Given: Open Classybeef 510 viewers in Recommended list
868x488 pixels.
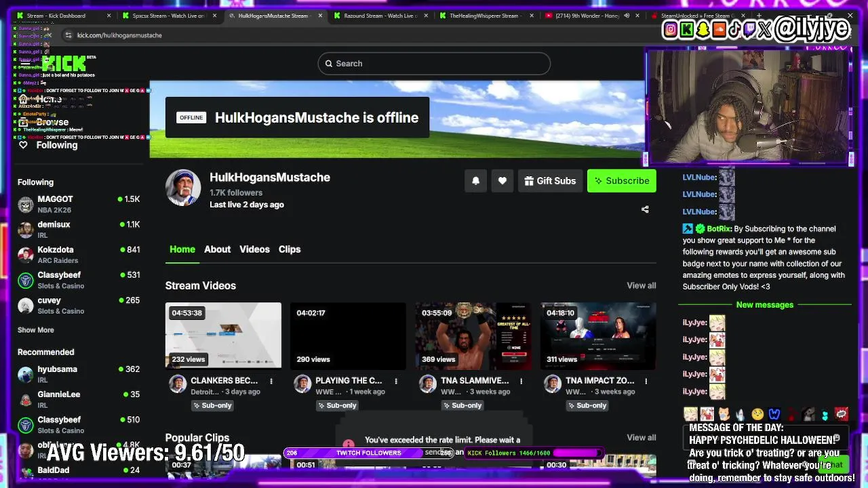Looking at the screenshot, I should tap(79, 425).
